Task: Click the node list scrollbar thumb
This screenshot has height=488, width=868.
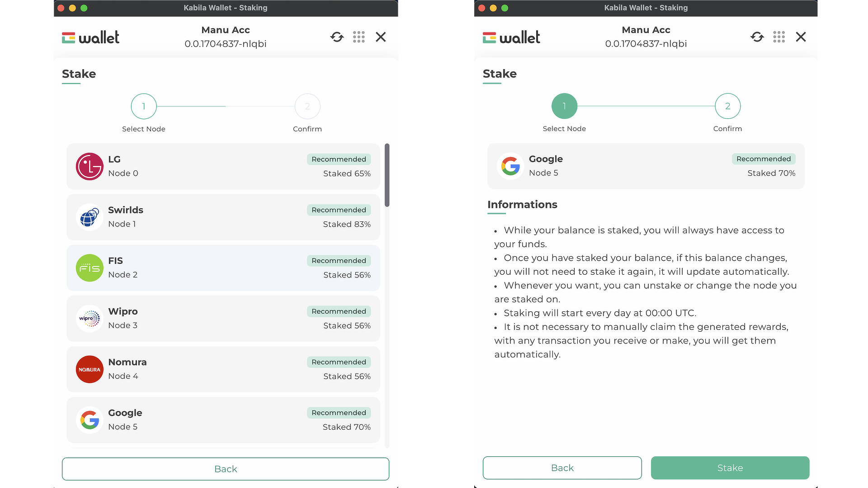Action: tap(387, 175)
